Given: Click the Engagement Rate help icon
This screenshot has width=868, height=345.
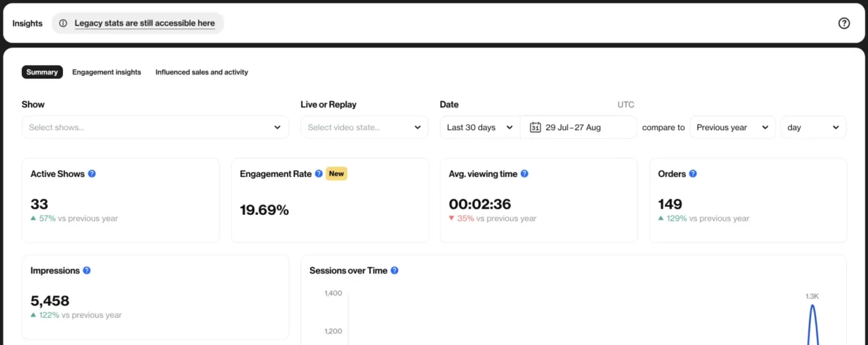Looking at the screenshot, I should pyautogui.click(x=319, y=174).
